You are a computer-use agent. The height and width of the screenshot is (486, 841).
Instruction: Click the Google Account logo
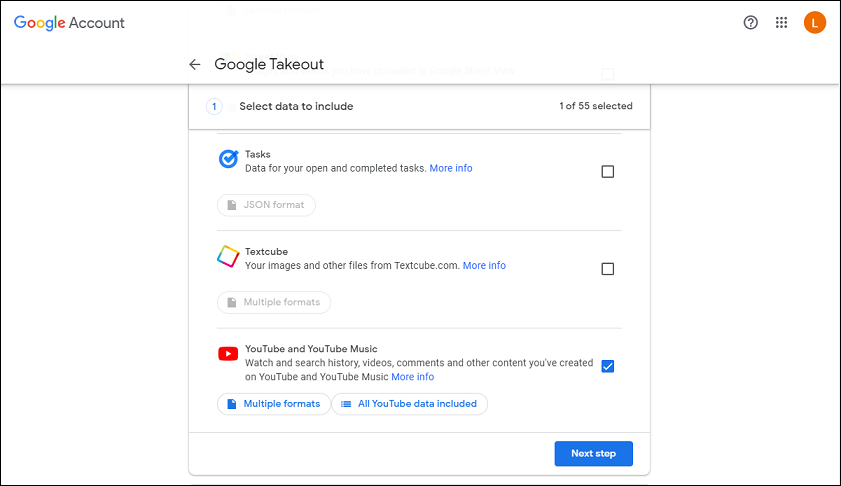(69, 23)
